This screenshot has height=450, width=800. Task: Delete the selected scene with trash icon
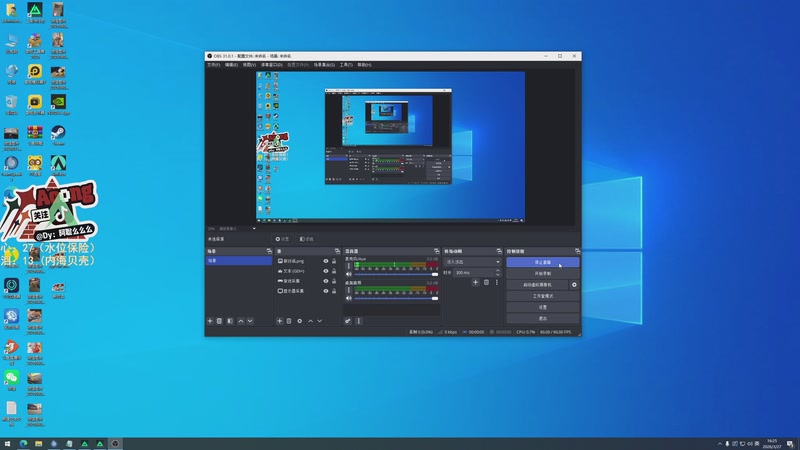pos(219,321)
